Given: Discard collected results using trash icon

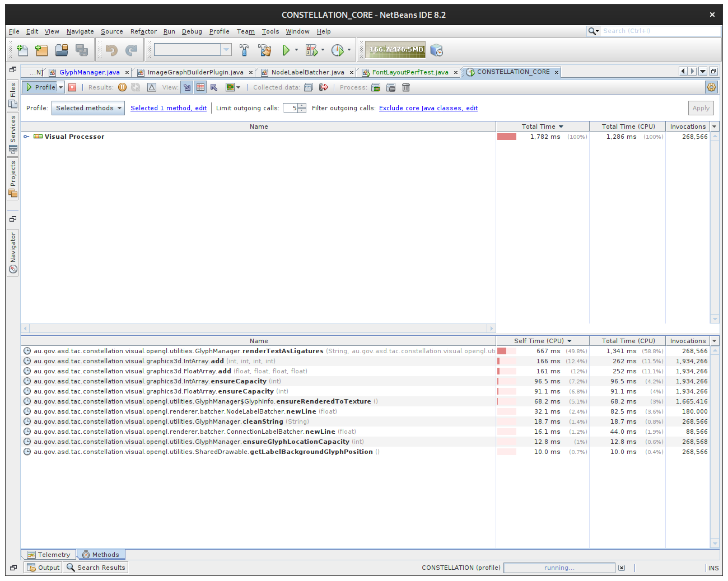Looking at the screenshot, I should tap(406, 87).
